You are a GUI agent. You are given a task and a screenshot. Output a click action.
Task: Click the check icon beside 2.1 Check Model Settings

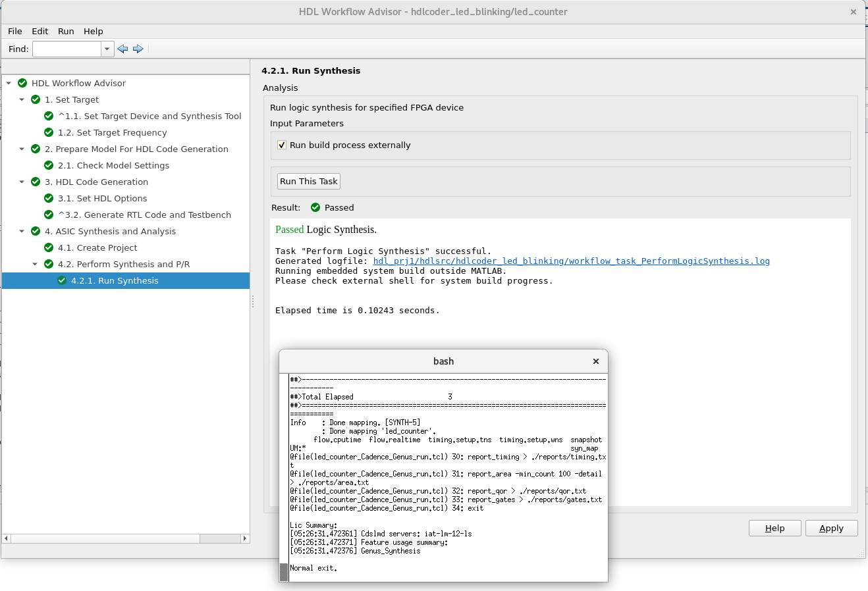[48, 165]
